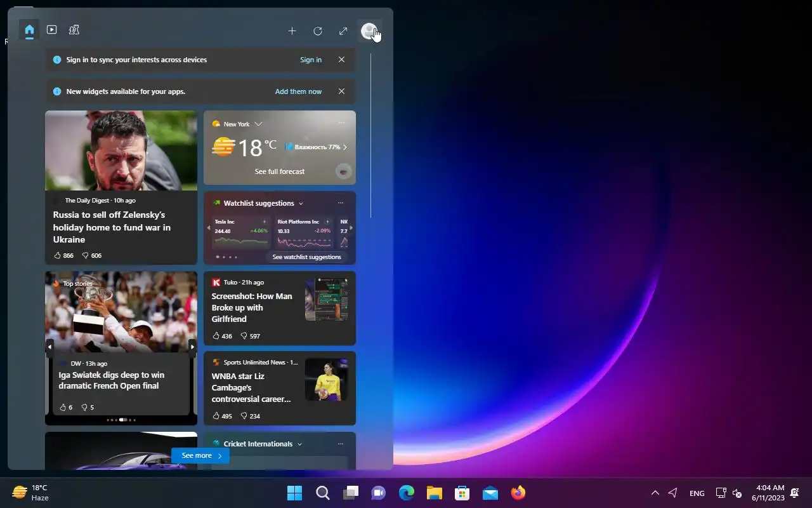The image size is (812, 508).
Task: Open Cricket Internationals more options menu
Action: coord(341,444)
